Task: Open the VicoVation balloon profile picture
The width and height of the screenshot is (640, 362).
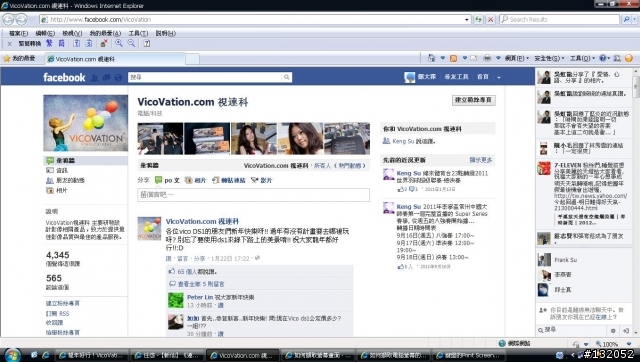Action: [x=85, y=123]
